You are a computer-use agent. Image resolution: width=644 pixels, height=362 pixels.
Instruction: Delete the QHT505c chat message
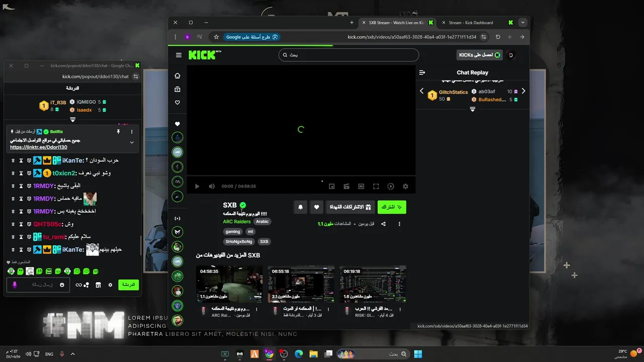[x=14, y=224]
